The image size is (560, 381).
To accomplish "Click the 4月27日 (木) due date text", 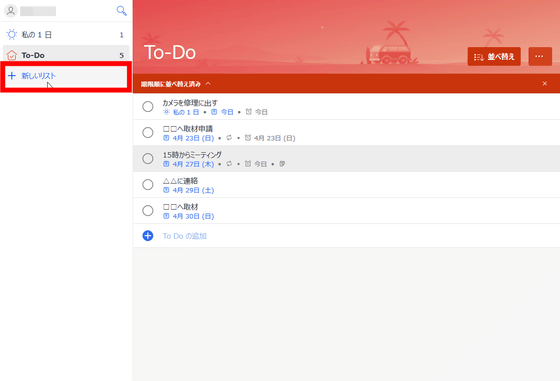I will [x=193, y=164].
